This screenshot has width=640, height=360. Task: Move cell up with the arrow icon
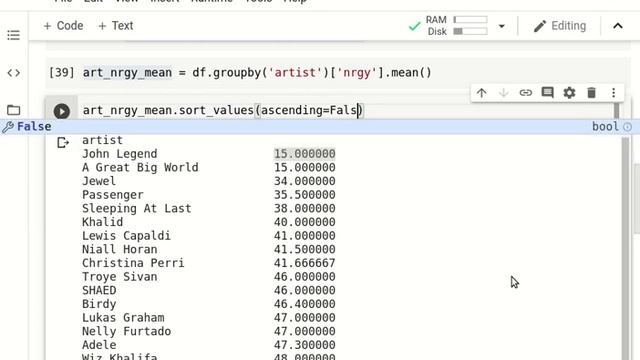[482, 93]
